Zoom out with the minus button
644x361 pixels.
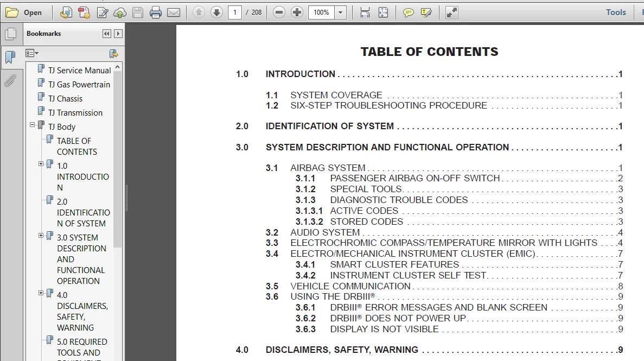click(279, 12)
